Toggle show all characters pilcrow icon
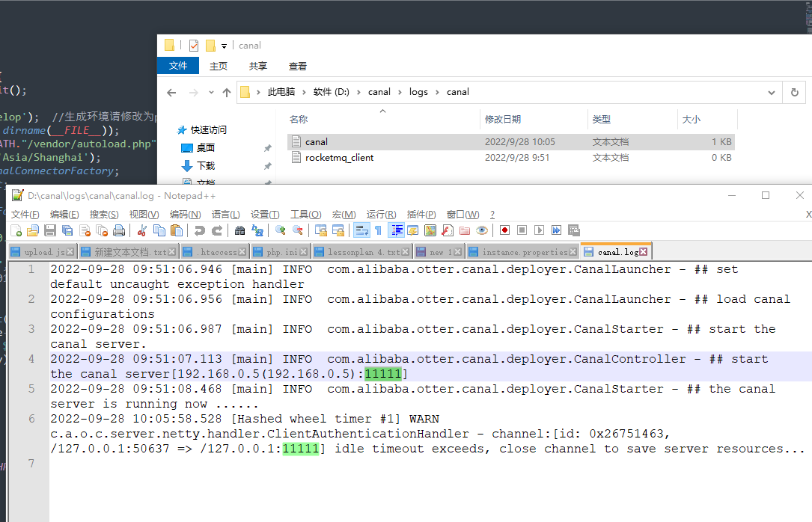812x522 pixels. [379, 231]
